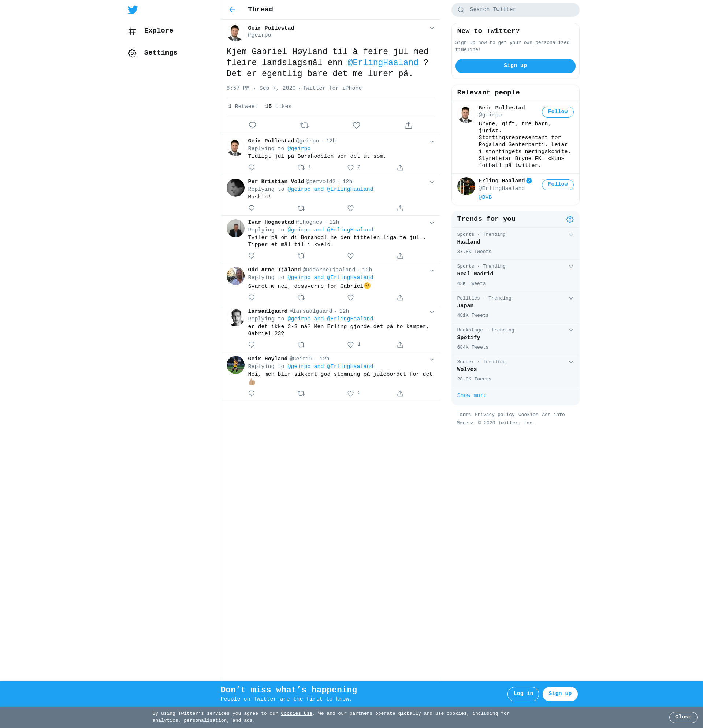
Task: Follow Erling Haaland
Action: pos(557,185)
